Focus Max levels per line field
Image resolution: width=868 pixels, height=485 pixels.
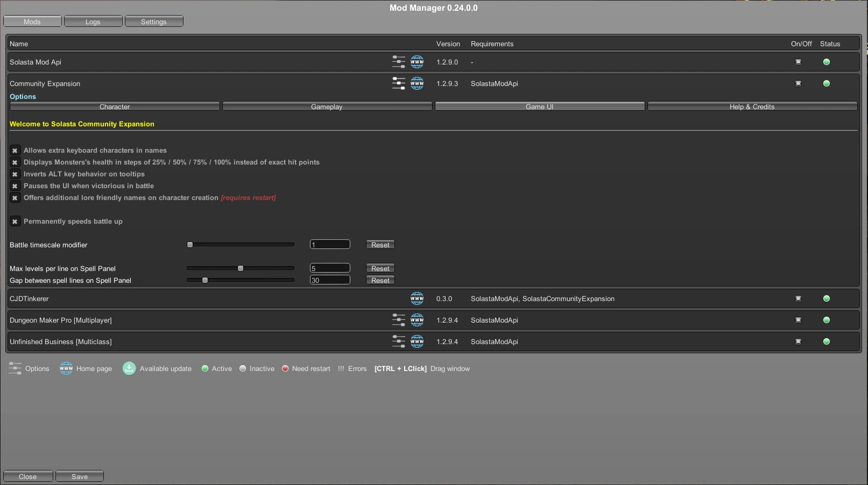330,268
